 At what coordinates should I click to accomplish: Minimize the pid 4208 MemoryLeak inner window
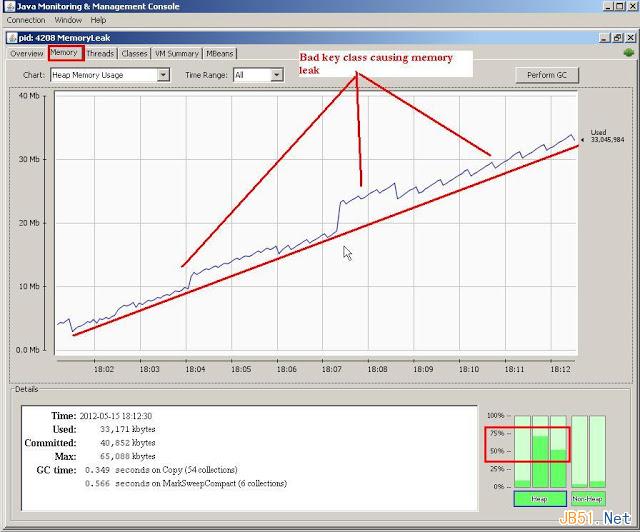pos(605,38)
